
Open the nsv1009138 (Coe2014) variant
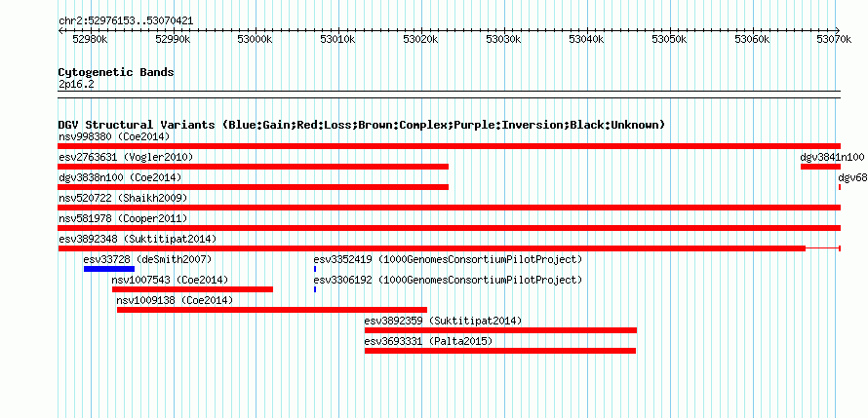point(175,300)
